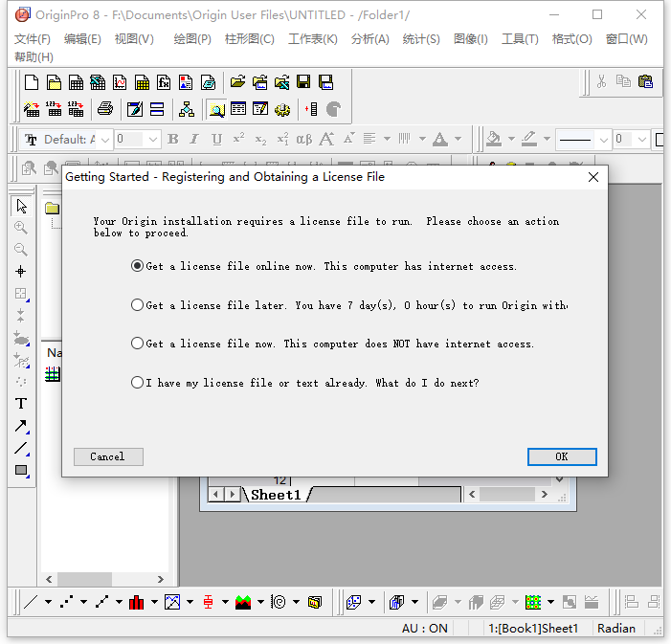
Task: Open the font size dropdown
Action: (153, 140)
